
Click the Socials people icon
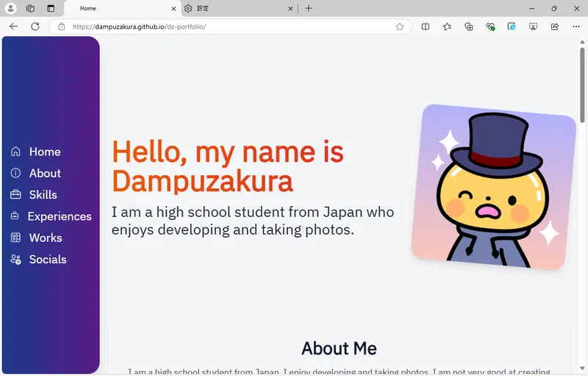pyautogui.click(x=15, y=259)
